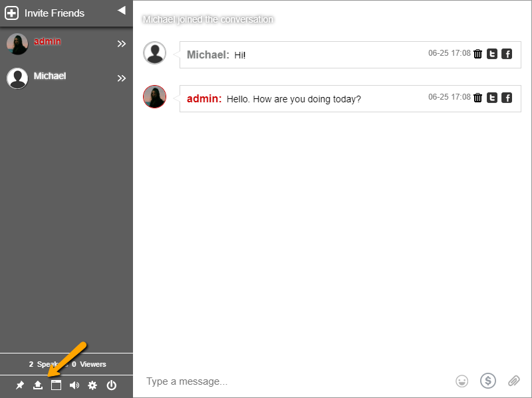Click the dollar tip icon near the message field
This screenshot has width=532, height=398.
tap(487, 381)
